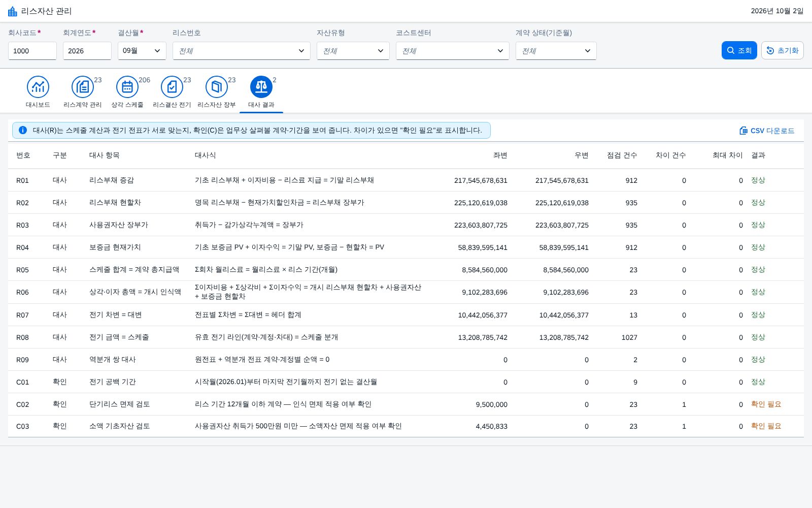Viewport: 812px width, 508px height.
Task: Click the 4,450,833 value in row C03
Action: point(491,426)
